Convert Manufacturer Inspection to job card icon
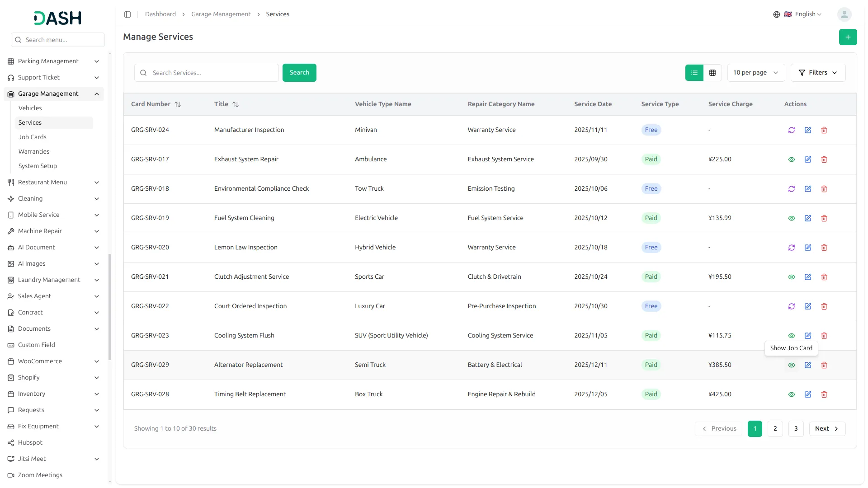 pyautogui.click(x=791, y=130)
